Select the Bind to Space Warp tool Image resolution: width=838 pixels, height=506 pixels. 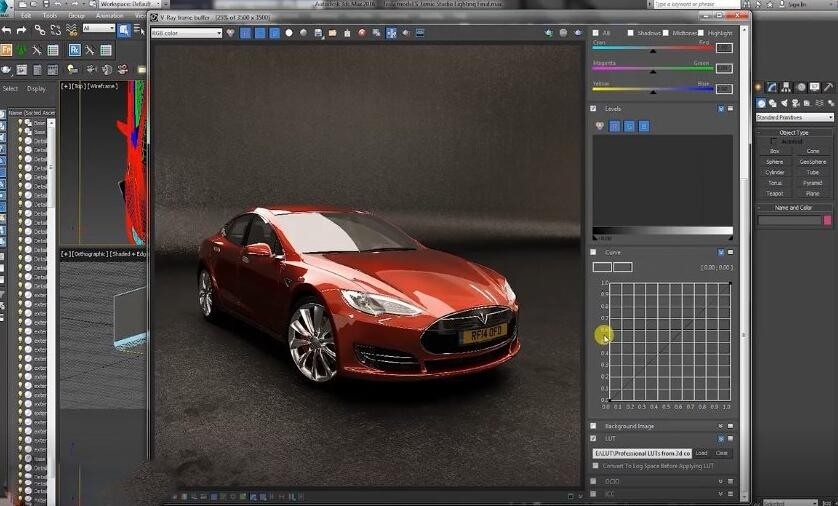pos(72,30)
